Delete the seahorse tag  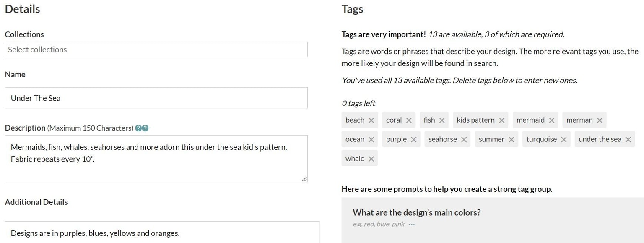464,139
